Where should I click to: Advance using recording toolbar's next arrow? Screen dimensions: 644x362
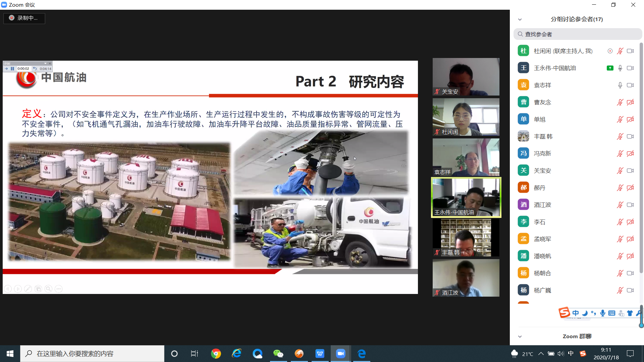tap(6, 69)
